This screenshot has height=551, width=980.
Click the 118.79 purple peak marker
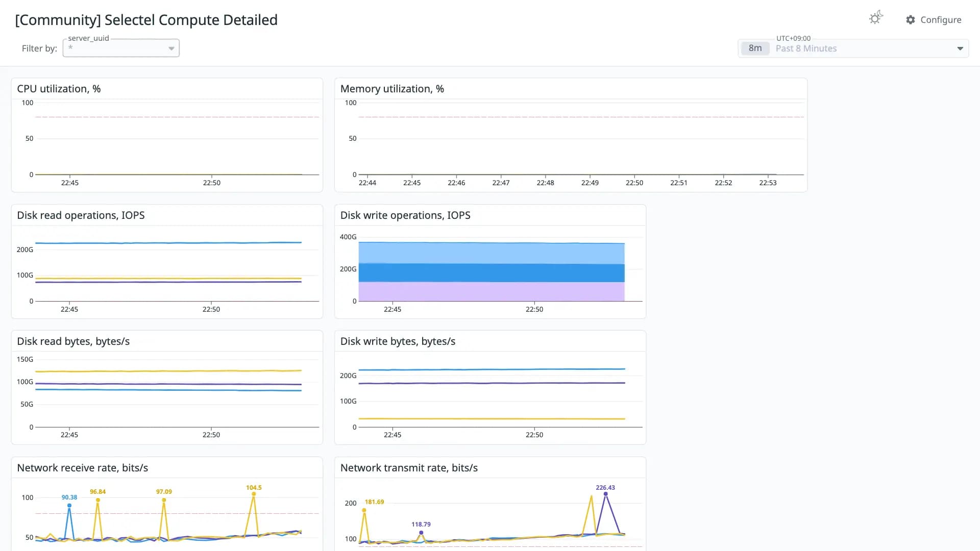pyautogui.click(x=421, y=533)
